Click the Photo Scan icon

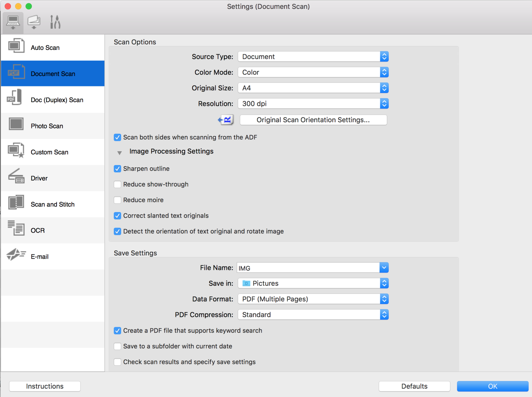16,124
